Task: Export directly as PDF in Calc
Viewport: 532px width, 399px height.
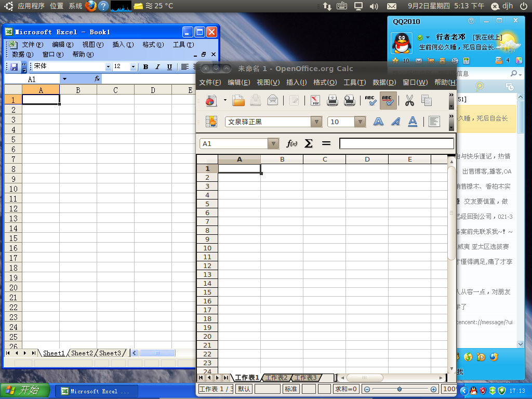Action: pyautogui.click(x=315, y=100)
